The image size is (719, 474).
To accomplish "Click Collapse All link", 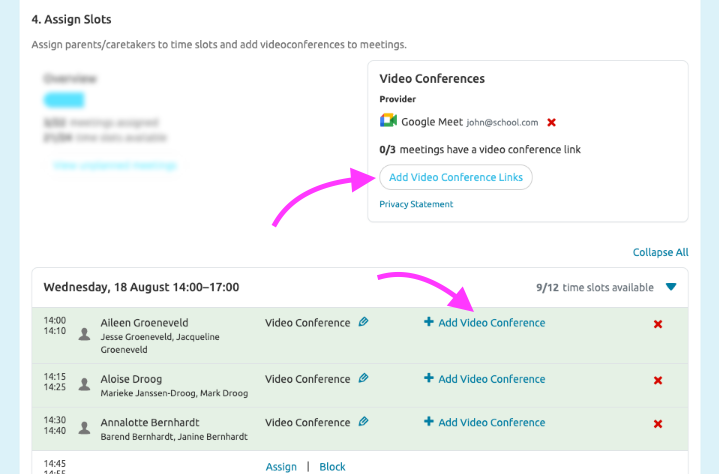I will (x=660, y=252).
